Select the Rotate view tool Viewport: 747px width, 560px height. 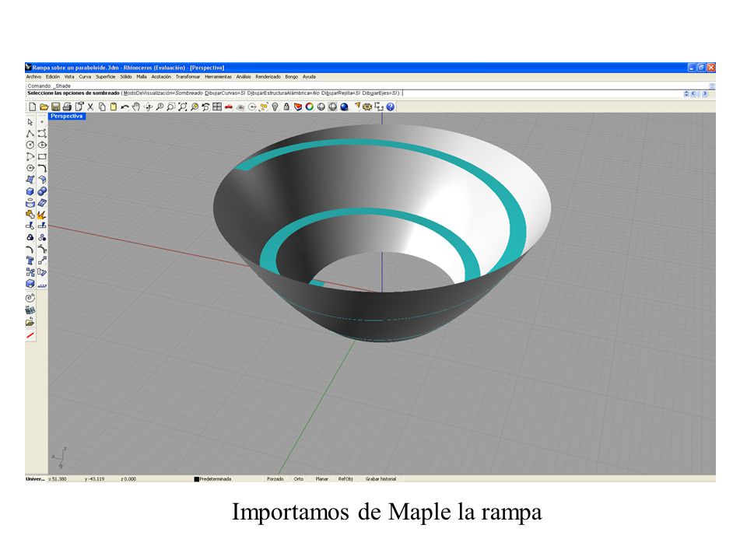coord(148,107)
